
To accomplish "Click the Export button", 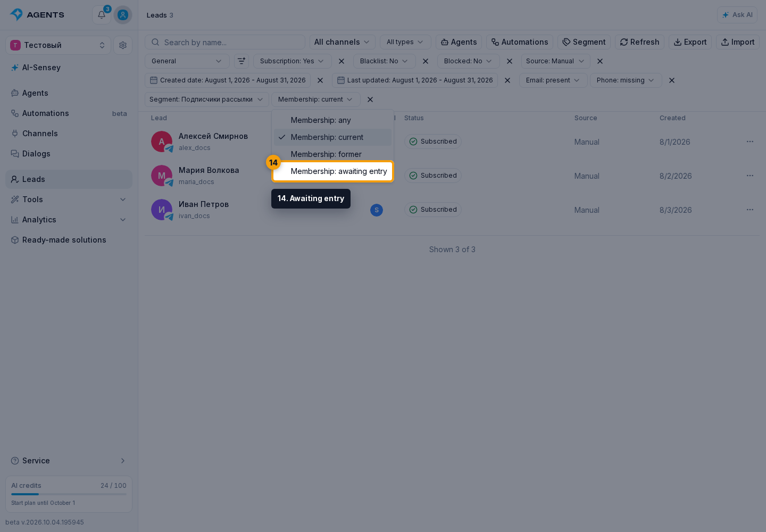I will point(690,42).
